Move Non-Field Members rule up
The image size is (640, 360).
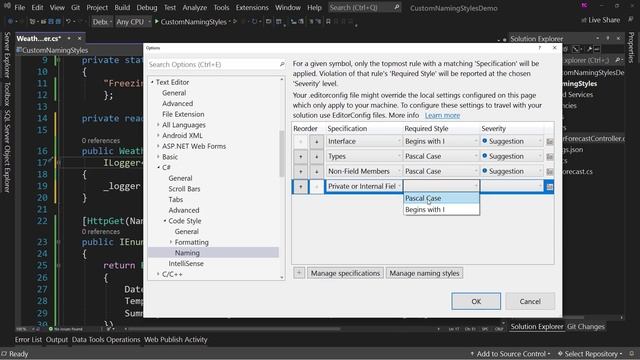[x=301, y=171]
